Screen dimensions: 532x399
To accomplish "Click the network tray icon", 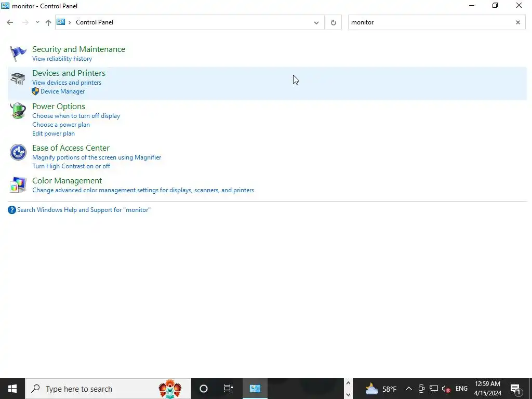I will coord(434,389).
